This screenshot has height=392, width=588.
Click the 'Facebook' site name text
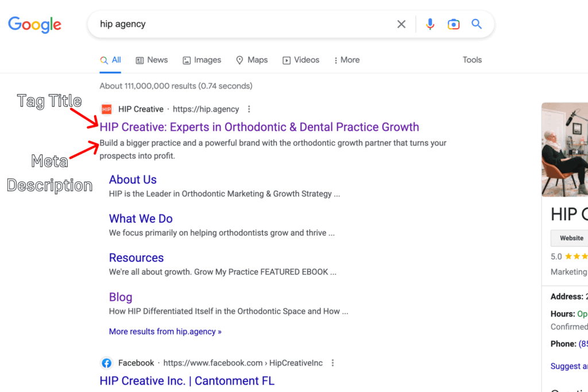point(136,363)
